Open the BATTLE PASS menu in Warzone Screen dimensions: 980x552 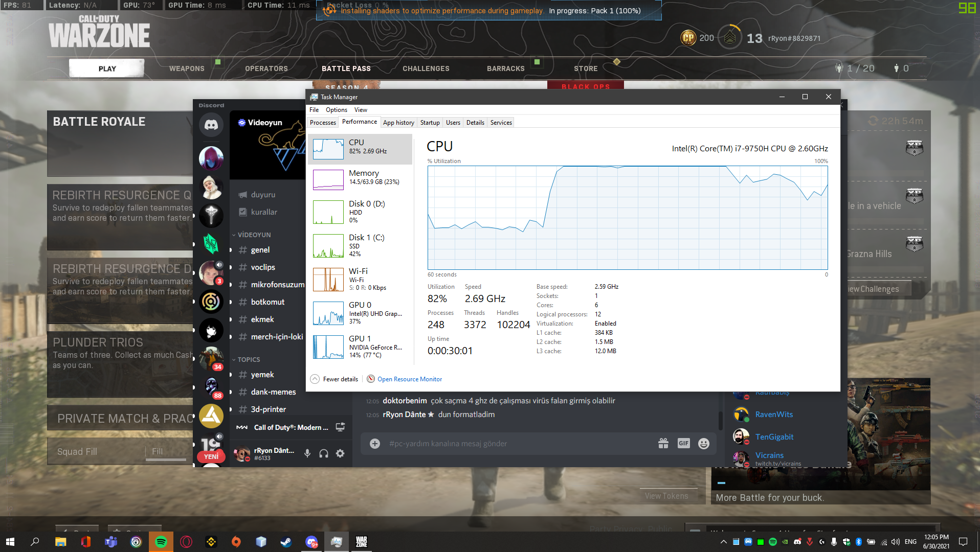pyautogui.click(x=346, y=68)
